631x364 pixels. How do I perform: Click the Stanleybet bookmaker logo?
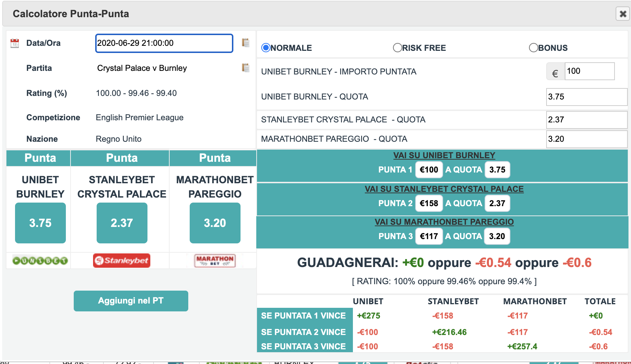(122, 261)
